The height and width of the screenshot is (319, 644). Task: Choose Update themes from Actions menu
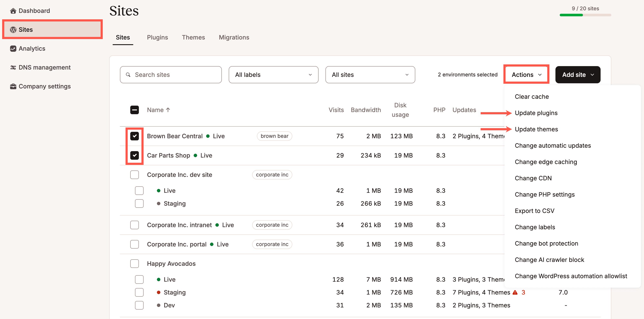[x=536, y=129]
